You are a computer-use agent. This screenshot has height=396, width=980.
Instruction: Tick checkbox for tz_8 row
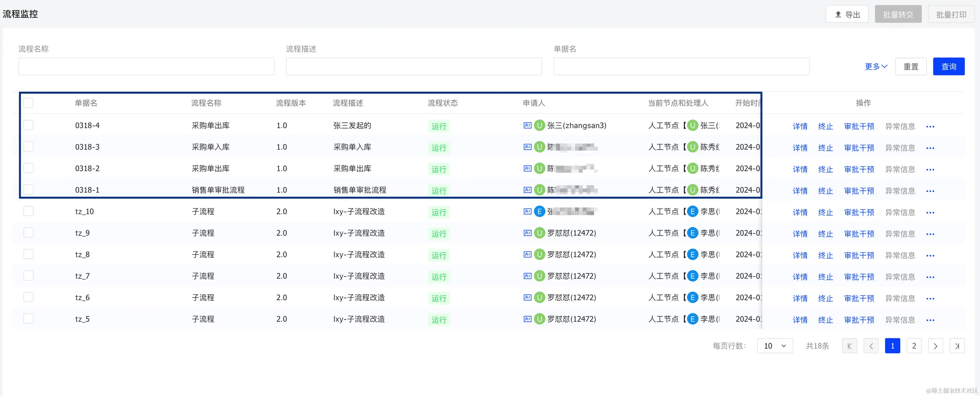28,254
